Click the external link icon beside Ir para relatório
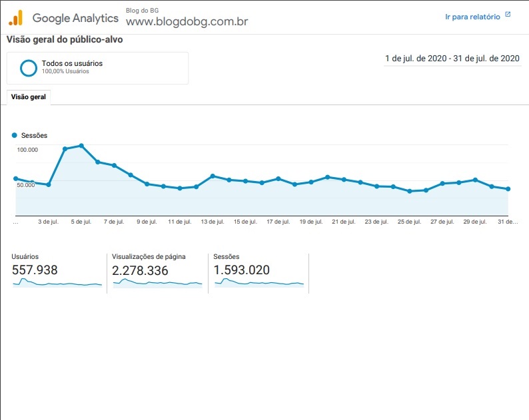 [x=508, y=15]
